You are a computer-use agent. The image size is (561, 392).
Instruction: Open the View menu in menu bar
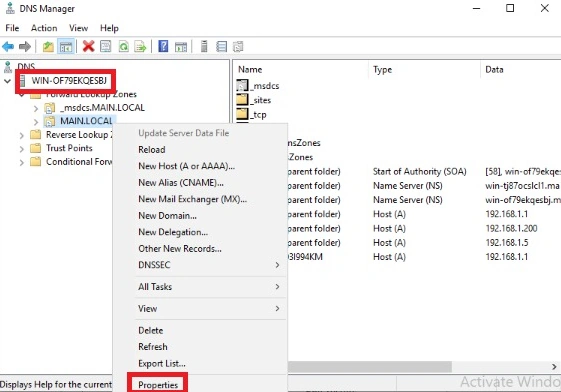pos(78,28)
